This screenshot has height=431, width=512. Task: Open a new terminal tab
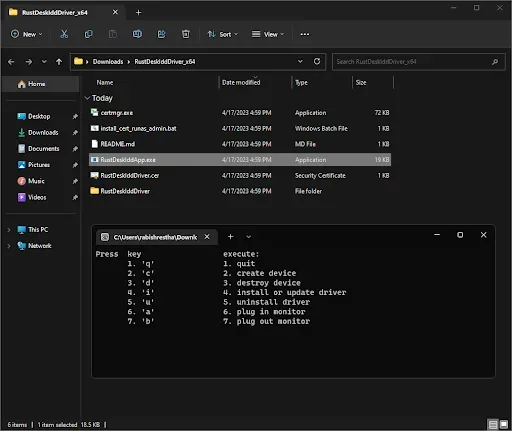pyautogui.click(x=230, y=237)
